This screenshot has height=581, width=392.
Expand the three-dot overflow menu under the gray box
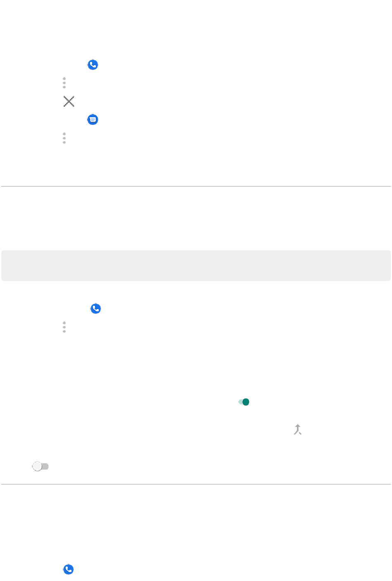pyautogui.click(x=64, y=327)
